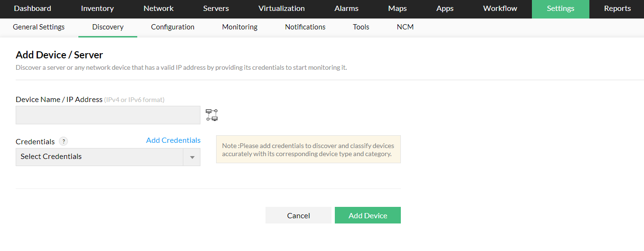Open the Virtualization menu
Viewport: 644px width, 251px height.
tap(282, 9)
